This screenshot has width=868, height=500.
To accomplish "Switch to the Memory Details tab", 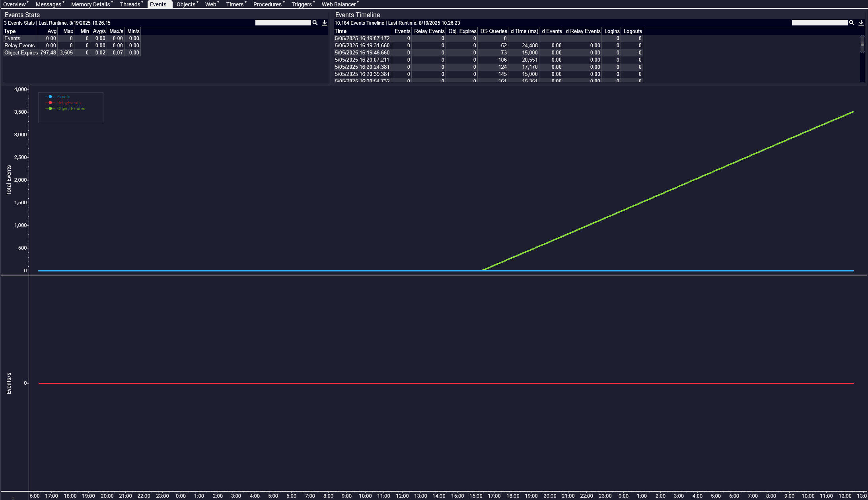I will click(90, 4).
